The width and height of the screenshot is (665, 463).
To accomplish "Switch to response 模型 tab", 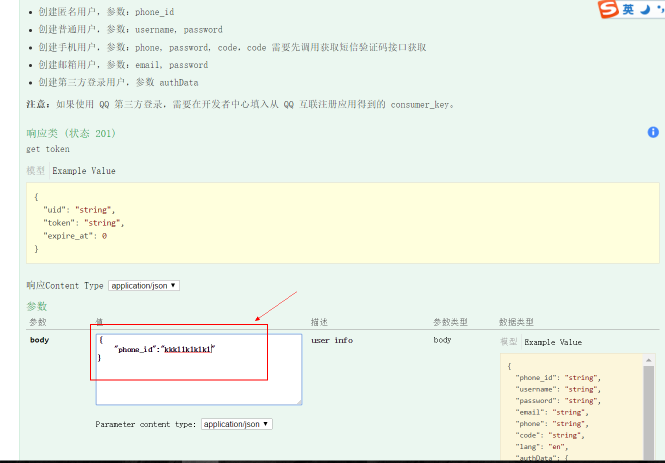I will 36,171.
